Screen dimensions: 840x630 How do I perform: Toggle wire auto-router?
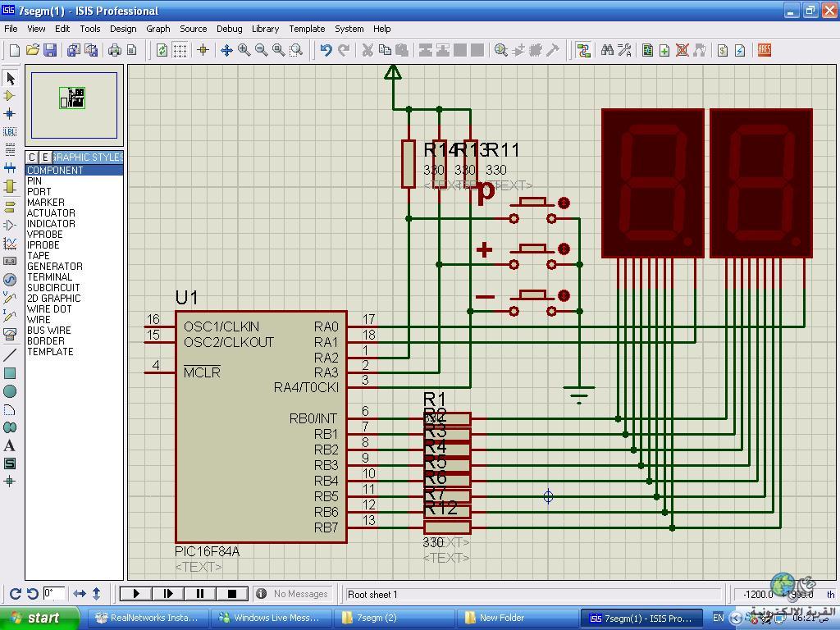point(583,50)
